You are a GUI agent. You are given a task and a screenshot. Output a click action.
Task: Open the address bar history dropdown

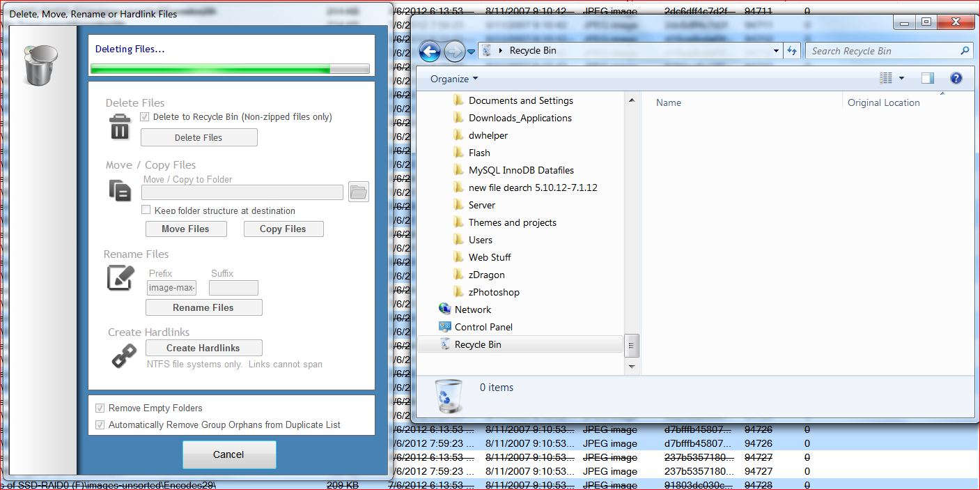point(776,51)
